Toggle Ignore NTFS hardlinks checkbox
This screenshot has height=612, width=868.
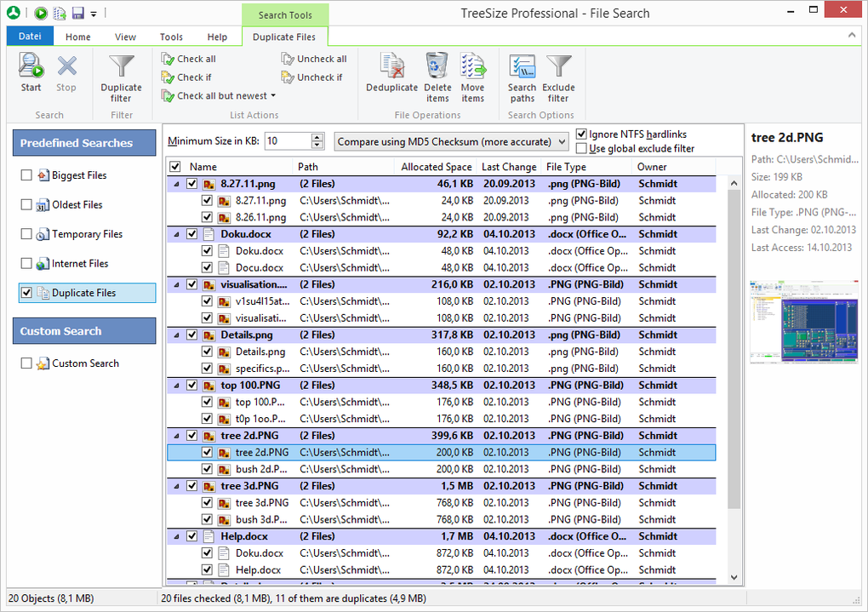(x=581, y=134)
